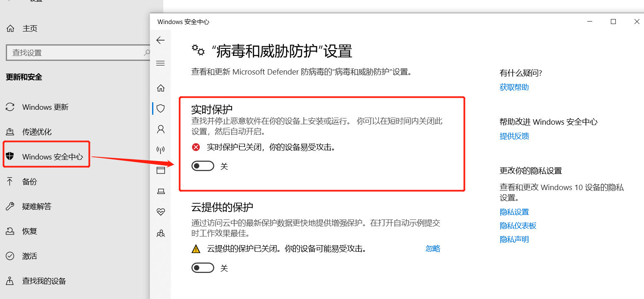Toggle 实时保护 switch on

coord(203,166)
